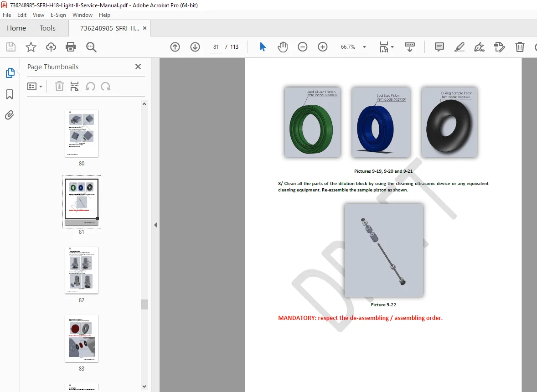Click the Picture 9-22 caption
This screenshot has width=537, height=392.
[383, 304]
